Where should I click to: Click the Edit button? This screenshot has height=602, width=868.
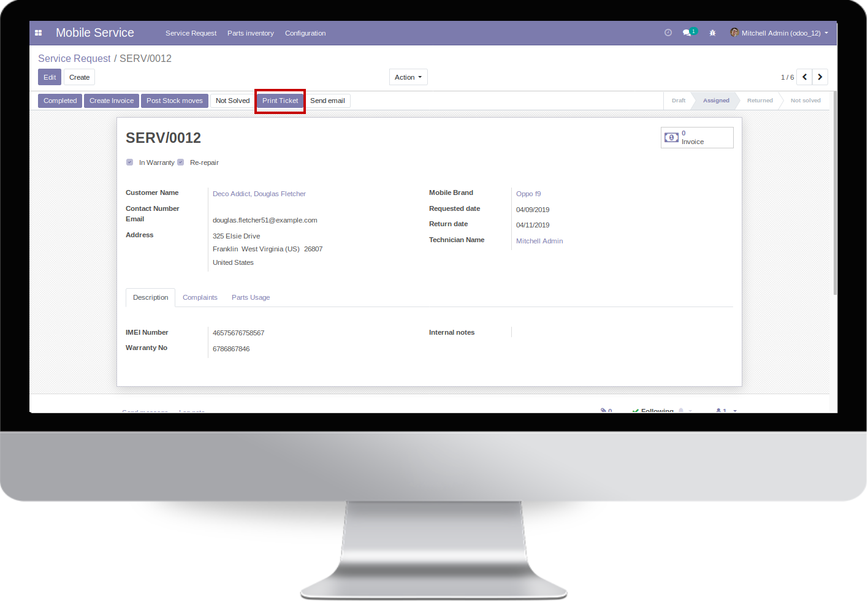[x=50, y=77]
